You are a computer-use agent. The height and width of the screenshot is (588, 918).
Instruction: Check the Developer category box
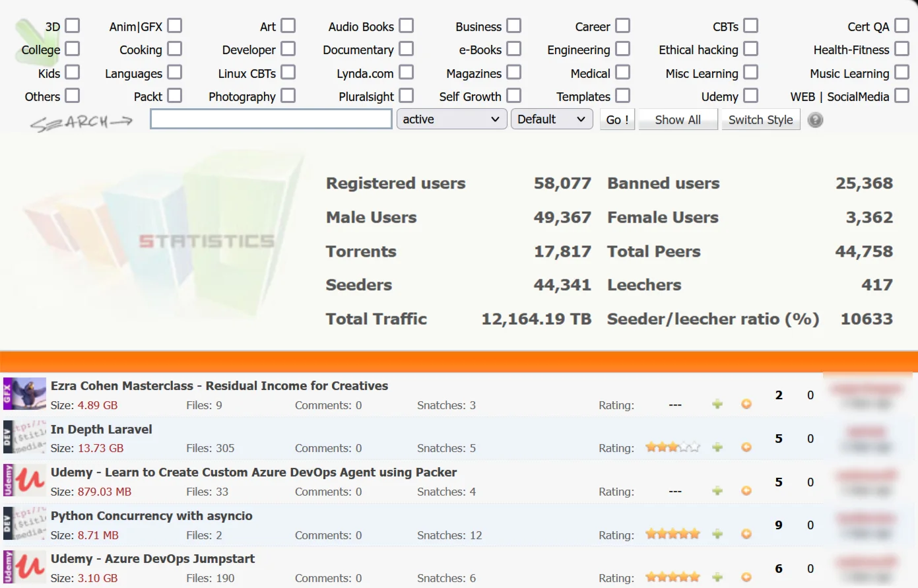[x=288, y=49]
